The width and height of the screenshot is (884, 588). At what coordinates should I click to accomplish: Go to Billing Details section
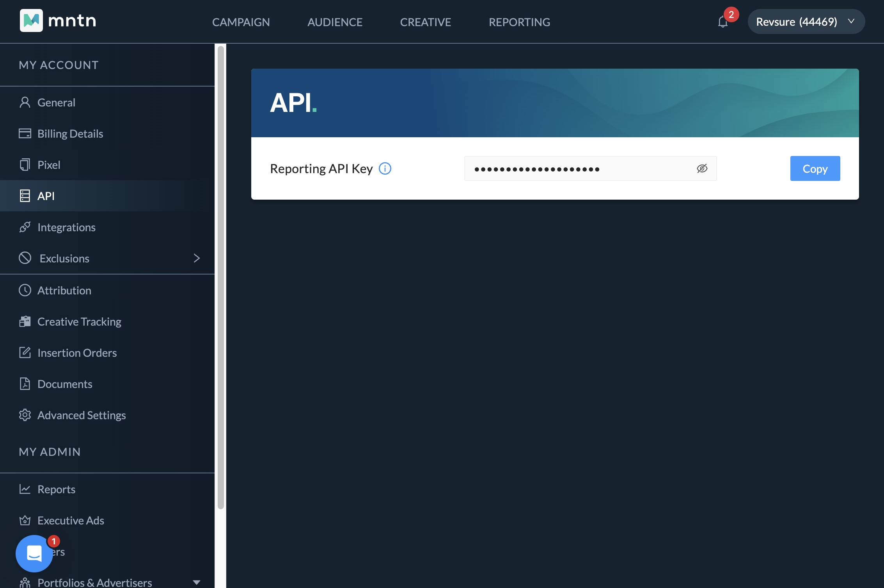pos(70,134)
